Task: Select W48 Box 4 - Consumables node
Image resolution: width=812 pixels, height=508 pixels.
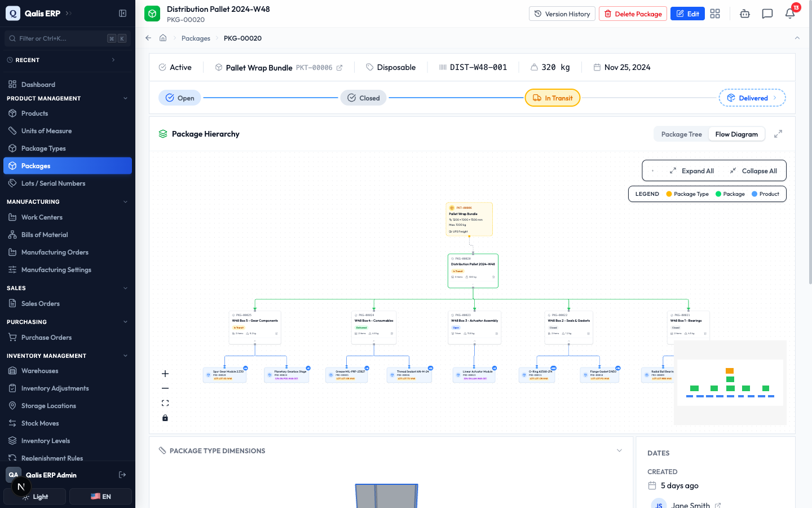Action: pos(374,327)
